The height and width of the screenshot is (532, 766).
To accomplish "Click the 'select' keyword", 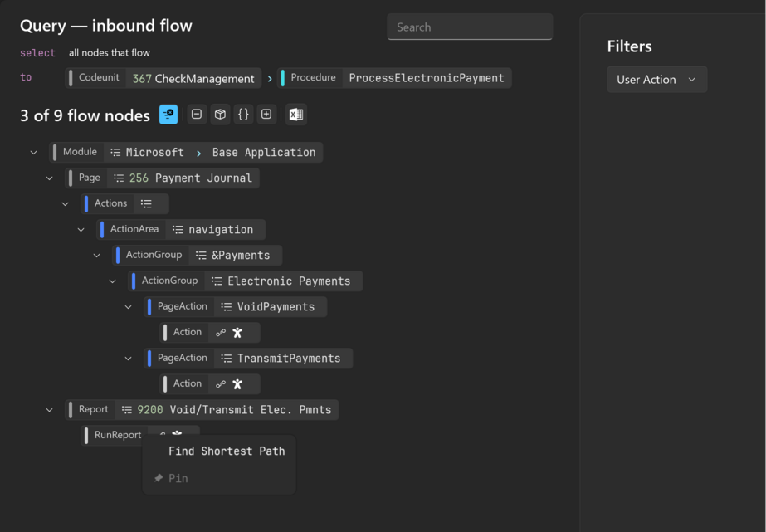I will 37,53.
